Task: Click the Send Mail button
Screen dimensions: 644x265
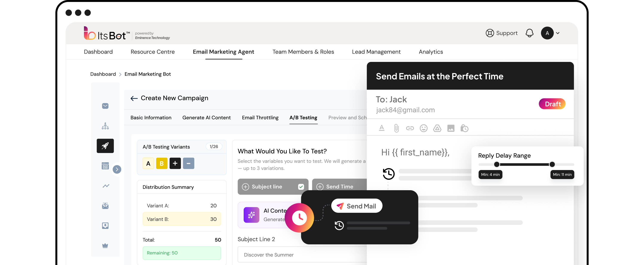Action: coord(357,206)
